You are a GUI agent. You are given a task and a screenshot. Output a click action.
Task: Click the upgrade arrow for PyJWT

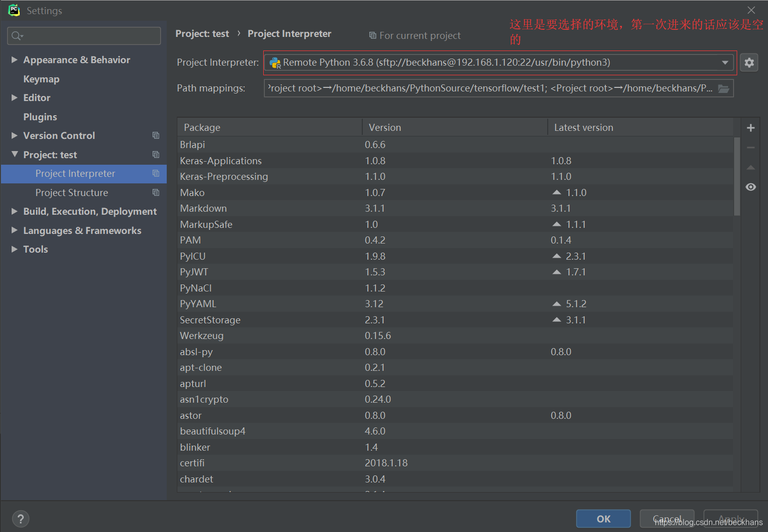tap(557, 272)
